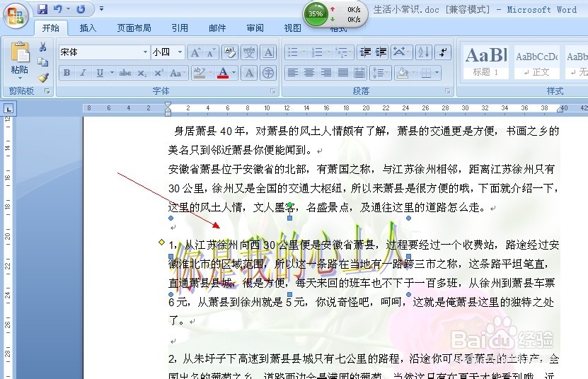Image resolution: width=588 pixels, height=379 pixels.
Task: Align text left
Action: click(292, 73)
